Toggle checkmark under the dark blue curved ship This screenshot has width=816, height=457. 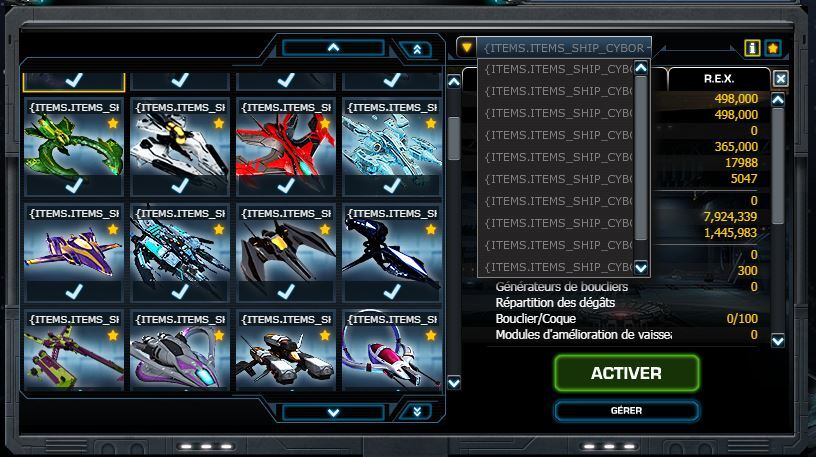coord(391,291)
